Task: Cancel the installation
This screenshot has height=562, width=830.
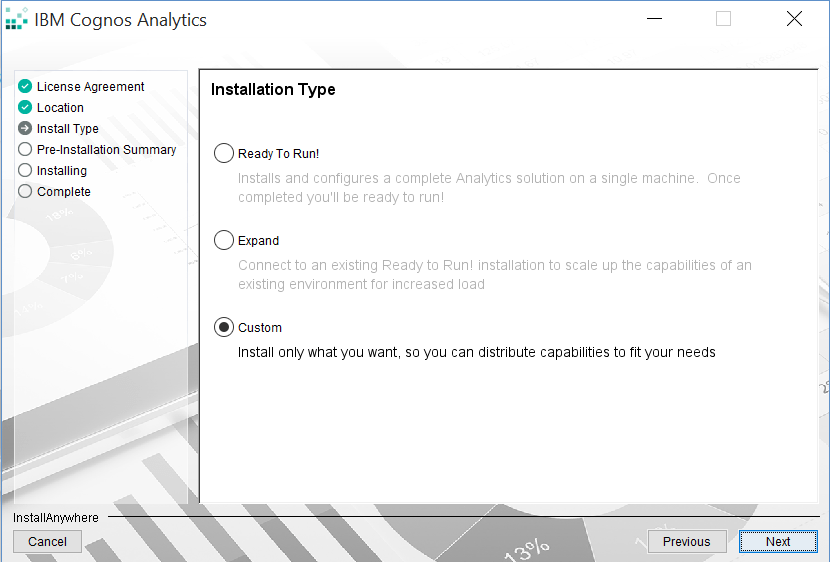Action: (x=47, y=541)
